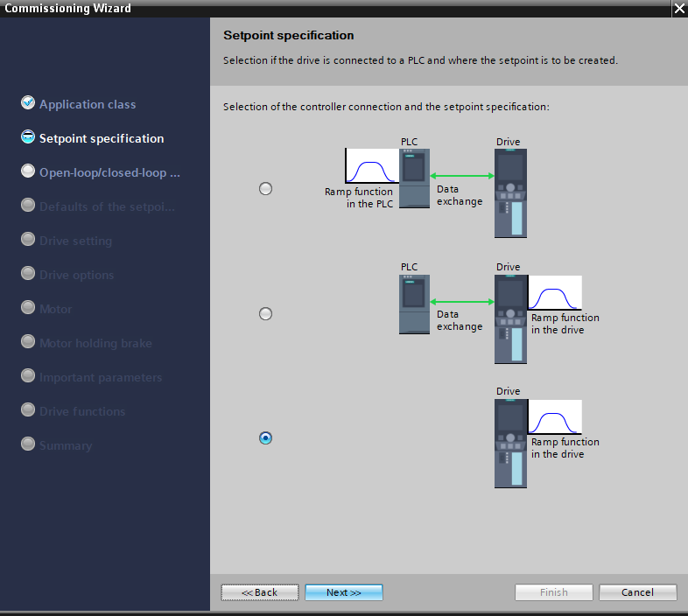Go to the Summary step

click(x=66, y=445)
